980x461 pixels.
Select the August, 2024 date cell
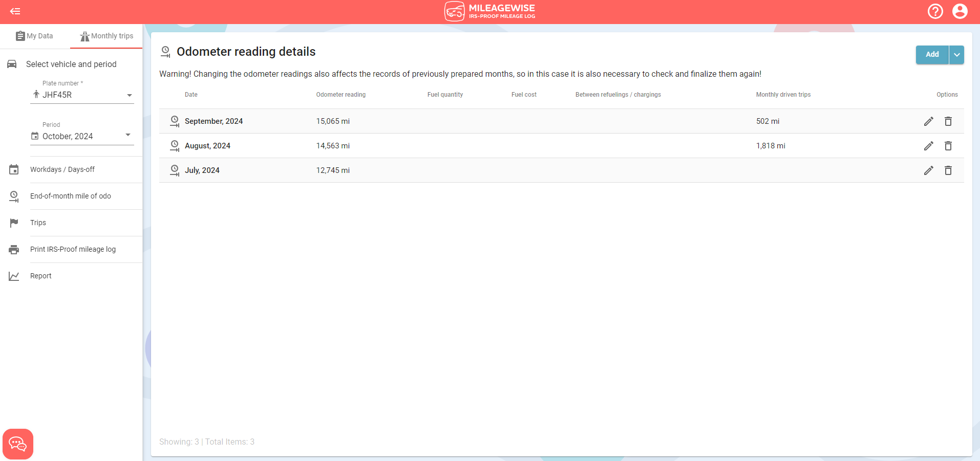[x=207, y=146]
